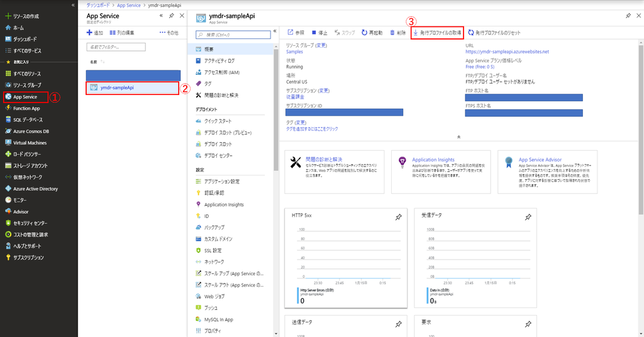Open SQL データベース in sidebar
The width and height of the screenshot is (644, 337).
click(x=28, y=120)
